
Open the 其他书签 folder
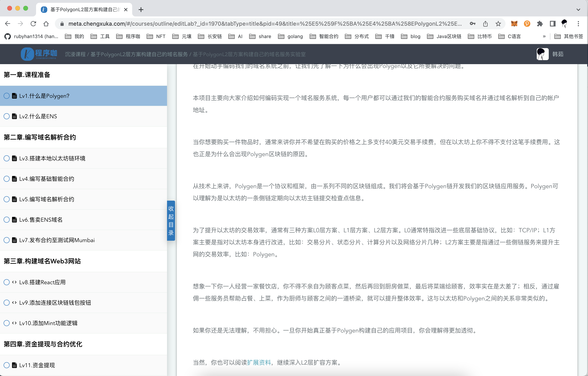coord(569,36)
